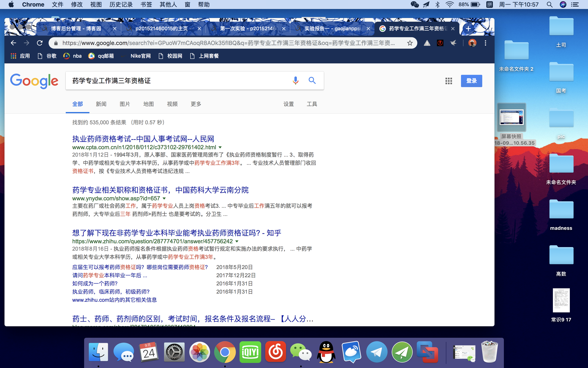Select the 图片 results tab

(125, 104)
